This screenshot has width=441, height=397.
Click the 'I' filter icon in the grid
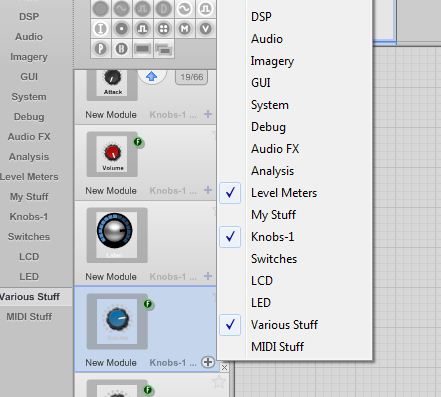[x=101, y=29]
